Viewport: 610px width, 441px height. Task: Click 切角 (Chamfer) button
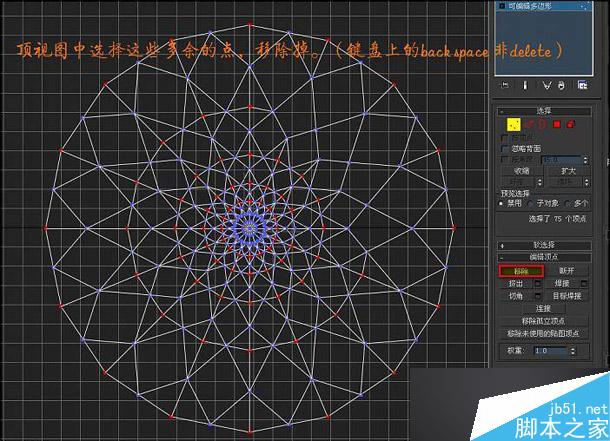pyautogui.click(x=516, y=296)
